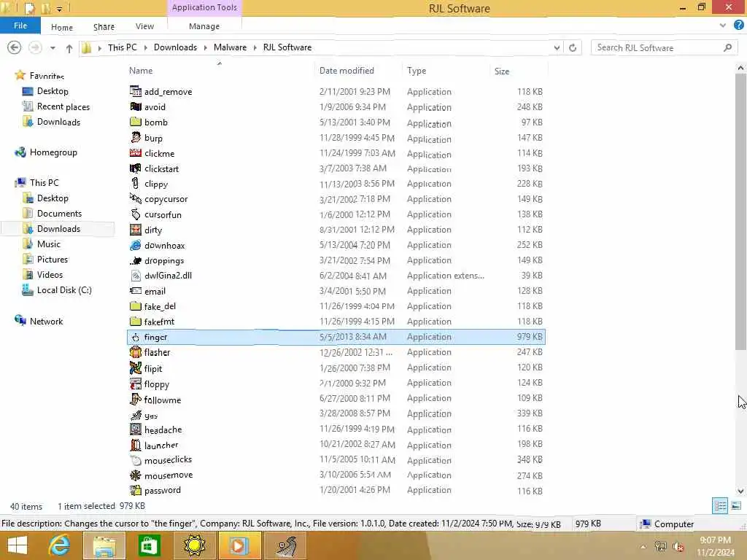The image size is (747, 560).
Task: Select Recent places under Favorites
Action: coord(63,106)
